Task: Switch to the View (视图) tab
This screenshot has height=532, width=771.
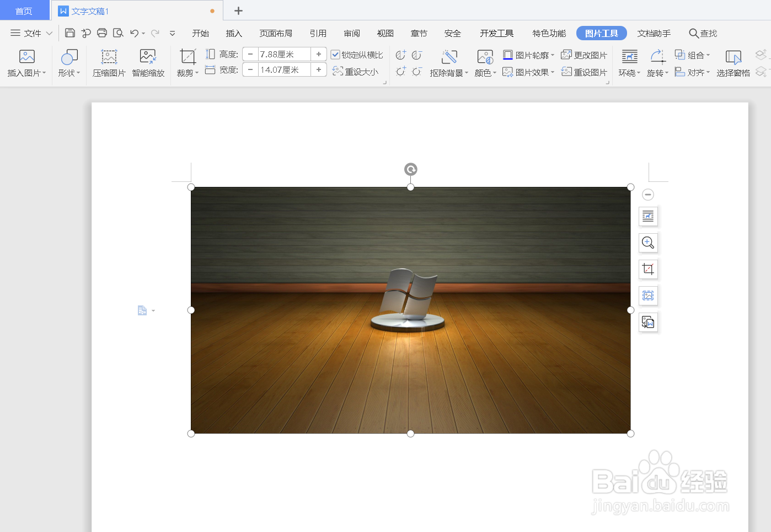Action: tap(386, 33)
